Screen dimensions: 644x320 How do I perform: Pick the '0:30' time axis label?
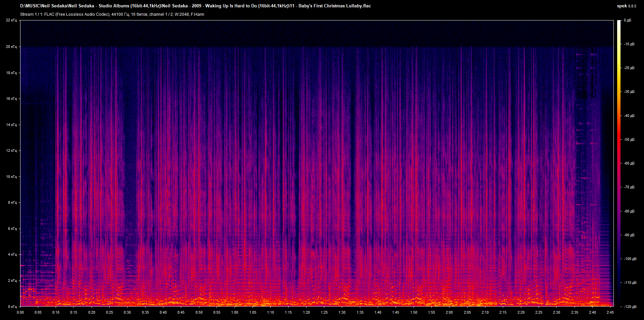click(127, 312)
